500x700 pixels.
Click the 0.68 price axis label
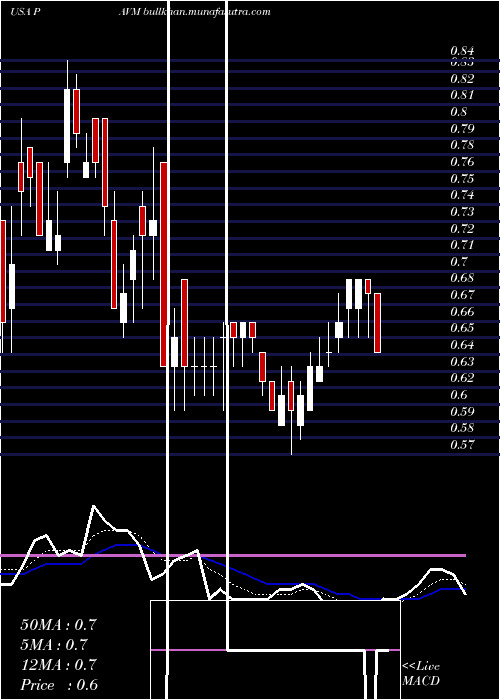pyautogui.click(x=462, y=278)
